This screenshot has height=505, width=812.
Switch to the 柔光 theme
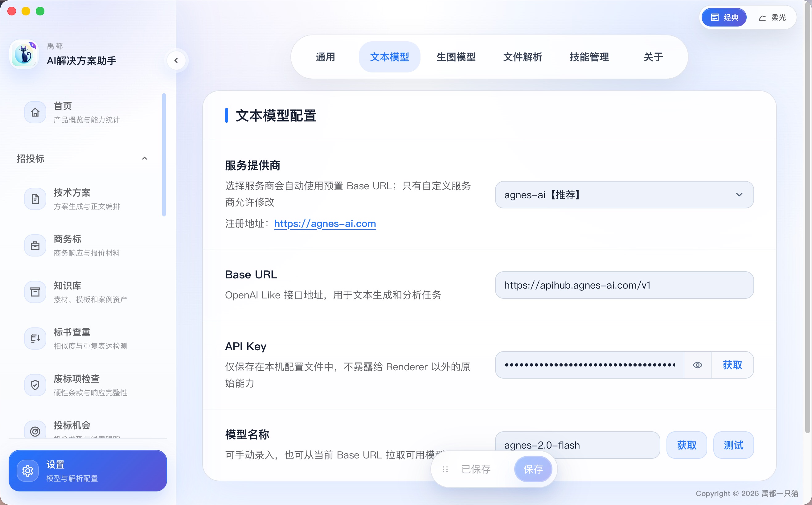point(772,17)
